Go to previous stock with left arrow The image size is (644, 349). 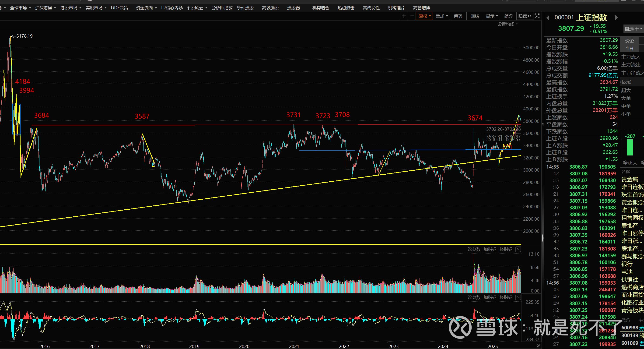548,18
